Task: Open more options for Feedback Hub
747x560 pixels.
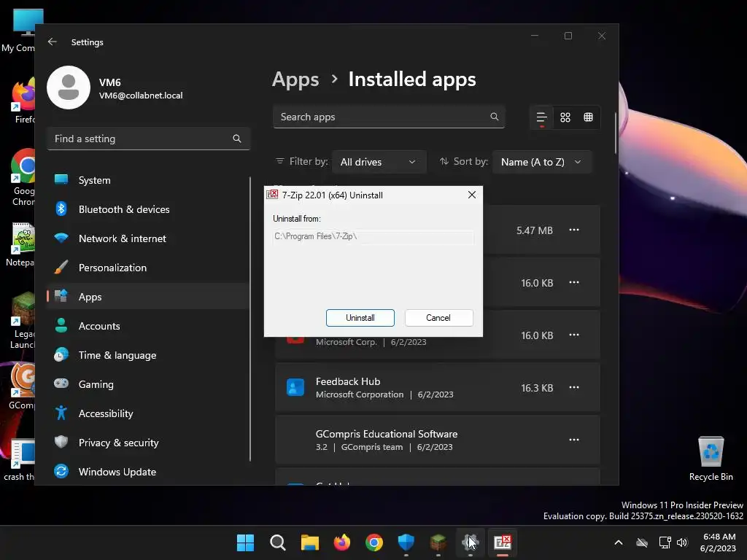Action: pyautogui.click(x=574, y=388)
